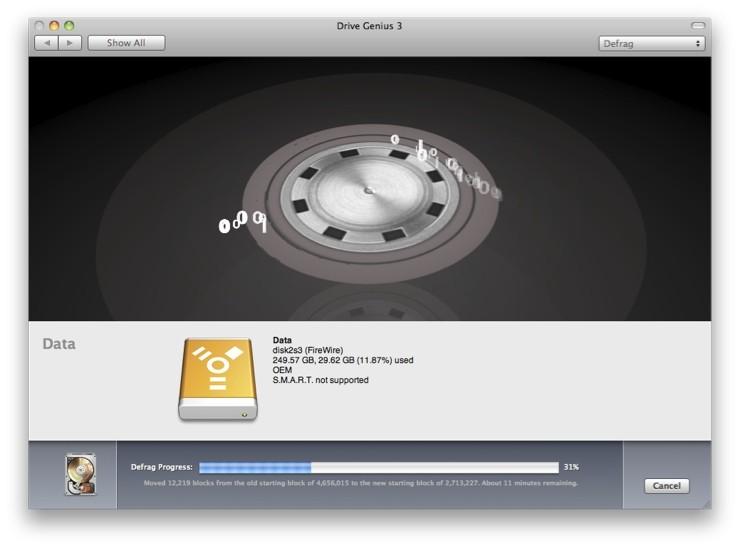Close the Drive Genius 3 window
Image resolution: width=739 pixels, height=548 pixels.
point(41,25)
